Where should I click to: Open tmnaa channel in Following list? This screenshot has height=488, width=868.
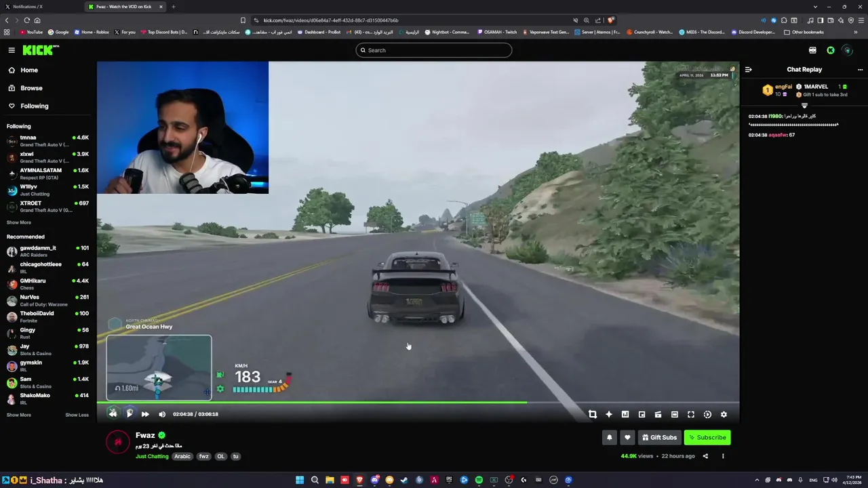[x=47, y=141]
